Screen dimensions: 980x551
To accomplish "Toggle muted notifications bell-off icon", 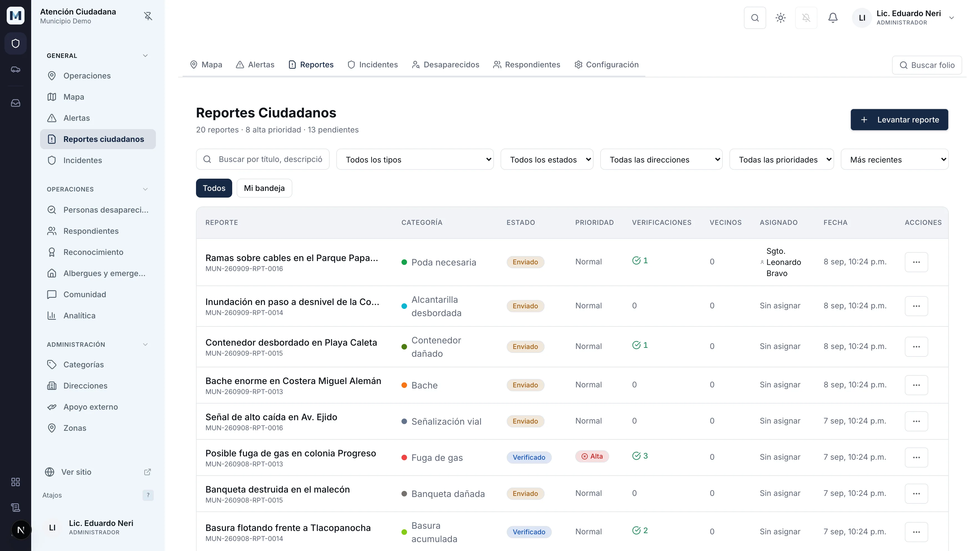I will click(x=806, y=18).
